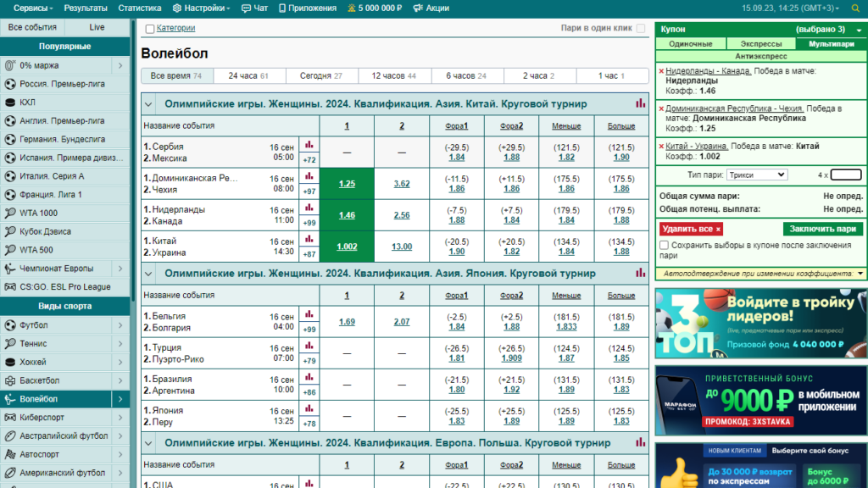
Task: Switch to Одиночные coupon tab
Action: (x=690, y=44)
